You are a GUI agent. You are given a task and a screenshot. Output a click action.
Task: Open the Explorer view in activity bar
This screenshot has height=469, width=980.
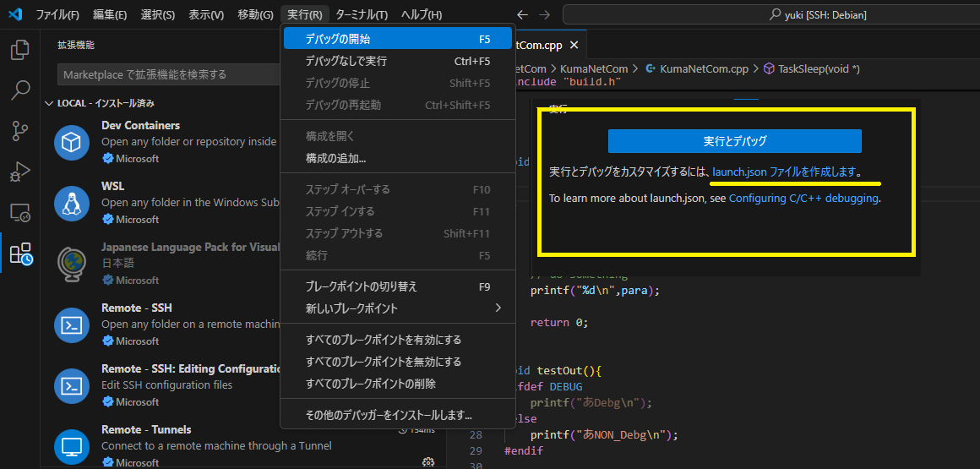click(x=20, y=50)
